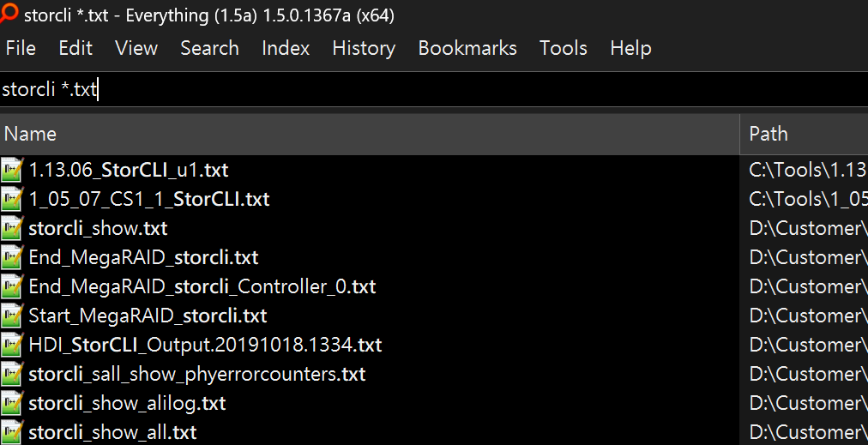
Task: Sort results by Name column header
Action: tap(369, 134)
